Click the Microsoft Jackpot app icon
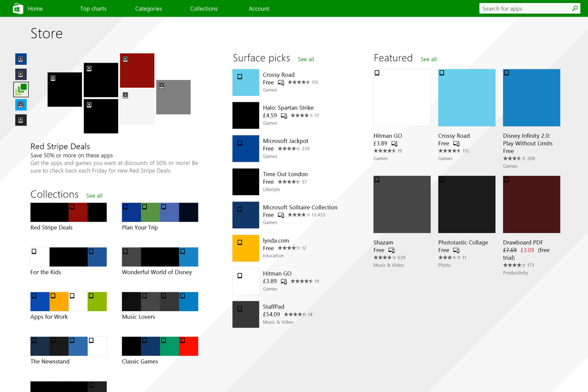 pos(245,148)
